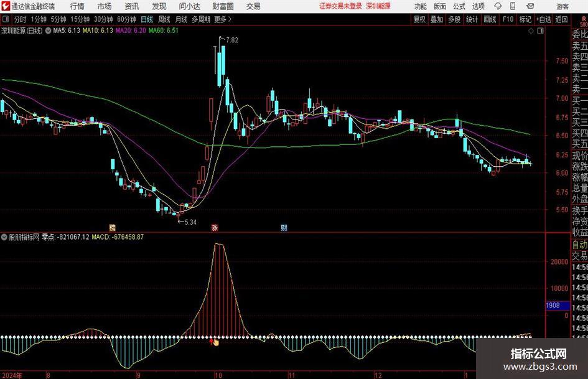Expand sub-chart indicator dropdown beside 股朋指标网

[4, 236]
